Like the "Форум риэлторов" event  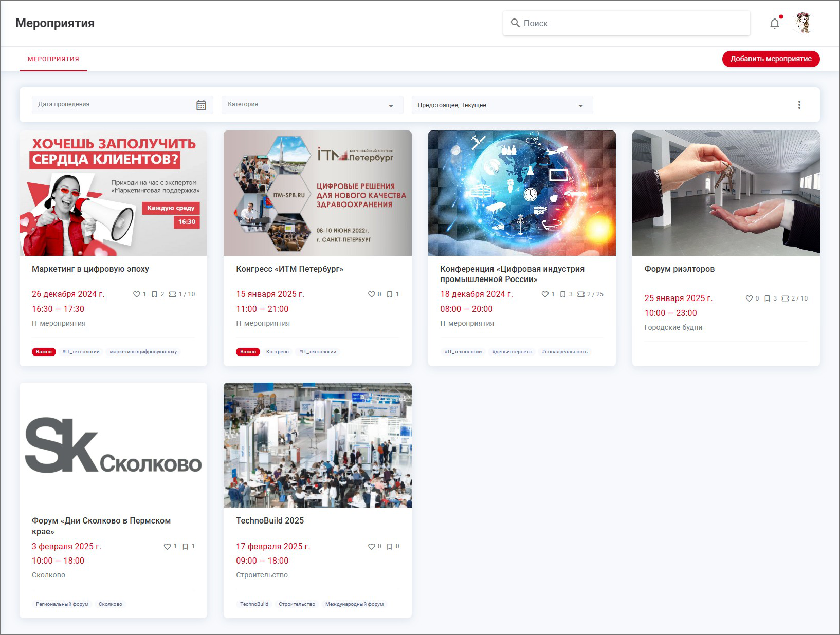tap(749, 298)
